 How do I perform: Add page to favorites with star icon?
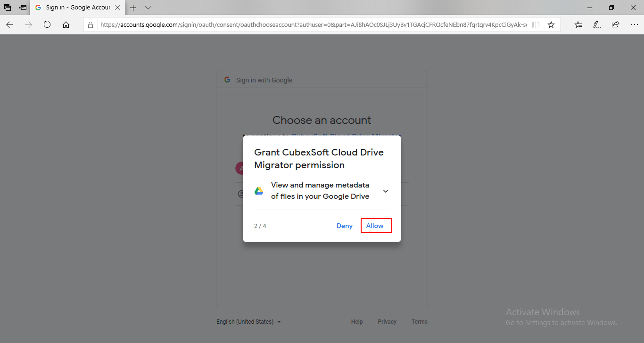[551, 25]
